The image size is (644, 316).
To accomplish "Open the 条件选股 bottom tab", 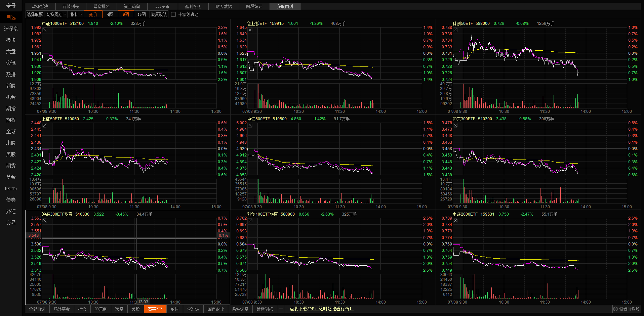I will point(240,309).
